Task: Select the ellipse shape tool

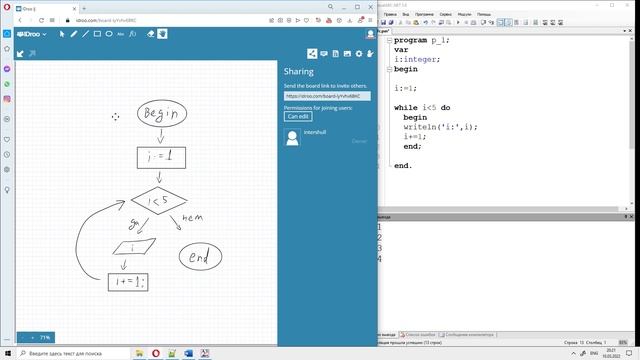Action: pos(109,34)
